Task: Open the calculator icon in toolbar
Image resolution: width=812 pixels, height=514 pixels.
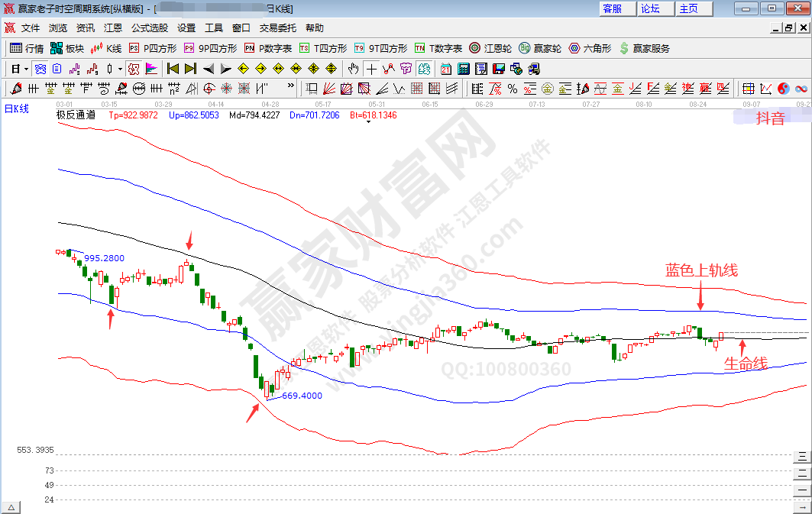Action: click(x=463, y=68)
